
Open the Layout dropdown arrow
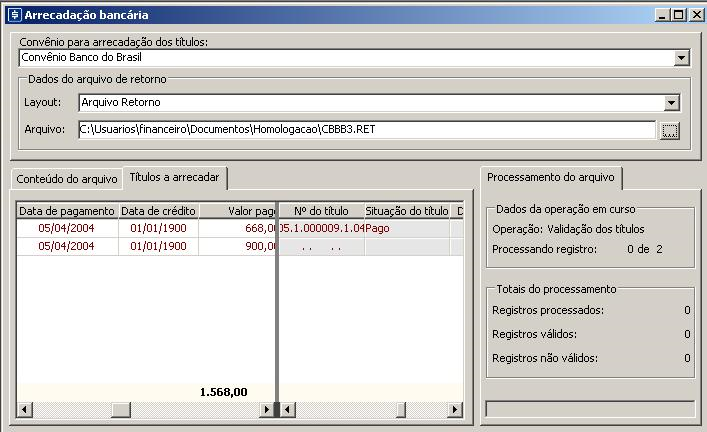(x=671, y=102)
